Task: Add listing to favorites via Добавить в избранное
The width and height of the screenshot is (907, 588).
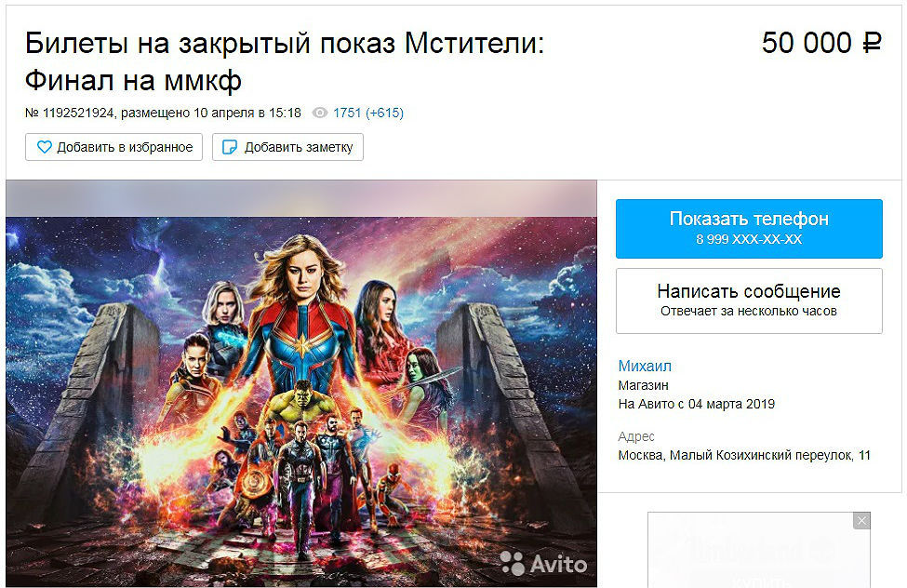Action: coord(113,147)
